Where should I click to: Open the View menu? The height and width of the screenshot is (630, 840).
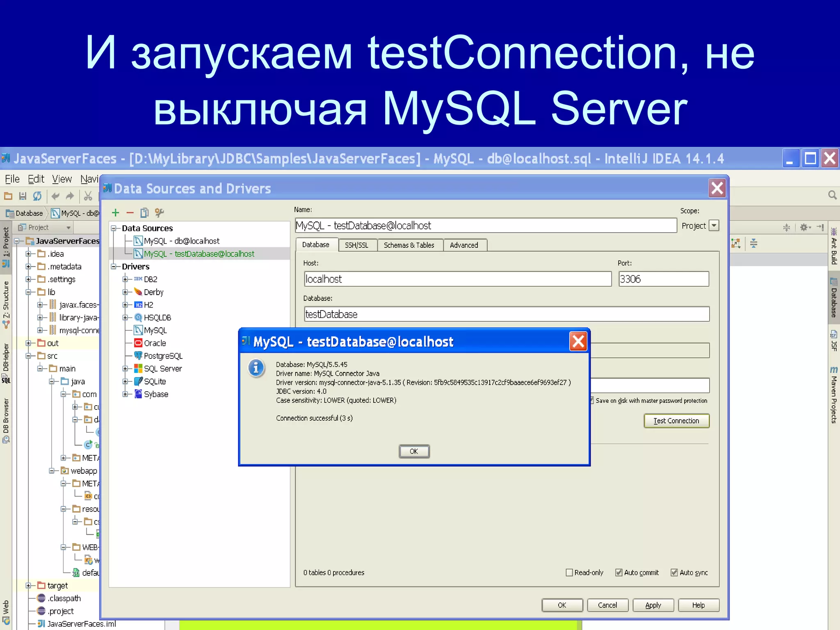coord(62,179)
